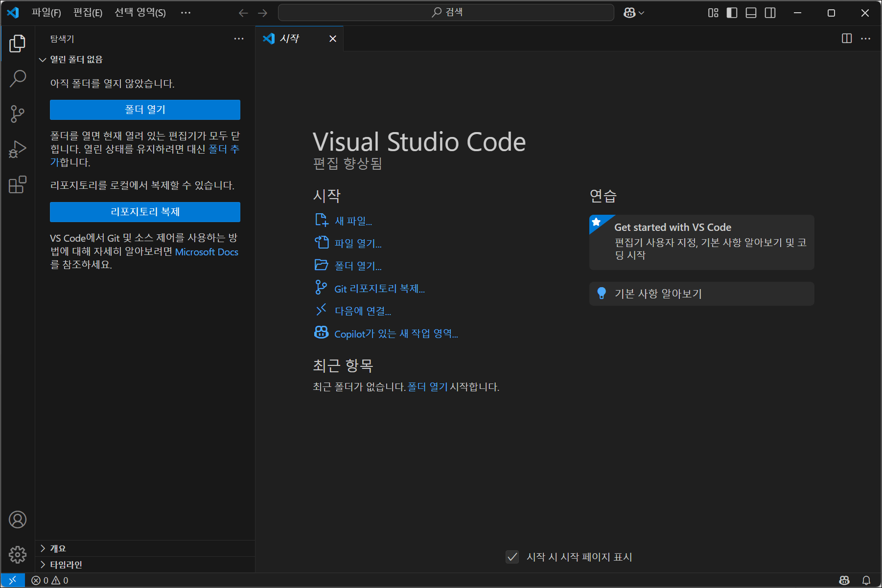The height and width of the screenshot is (588, 882).
Task: Open Copilot status icon in status bar
Action: tap(844, 580)
